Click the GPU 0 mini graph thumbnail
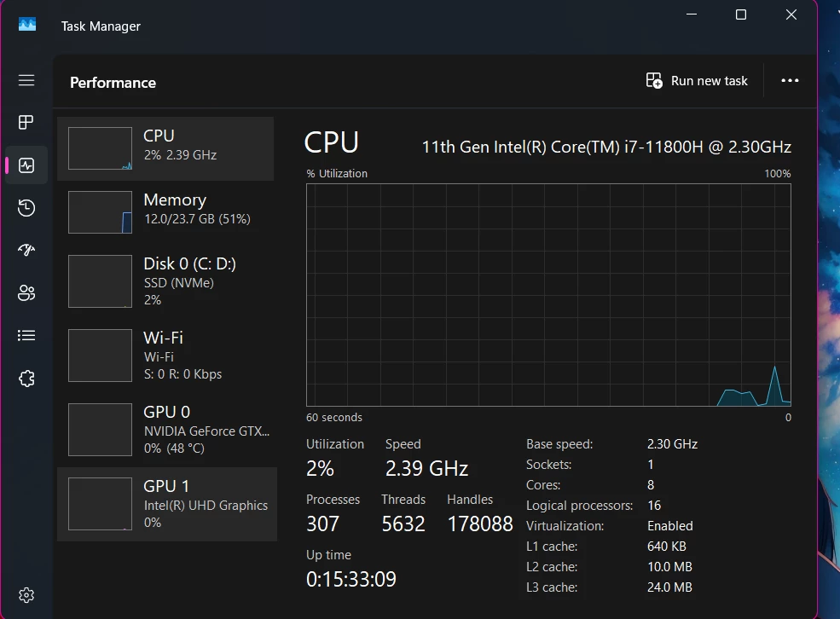The width and height of the screenshot is (840, 619). tap(100, 430)
